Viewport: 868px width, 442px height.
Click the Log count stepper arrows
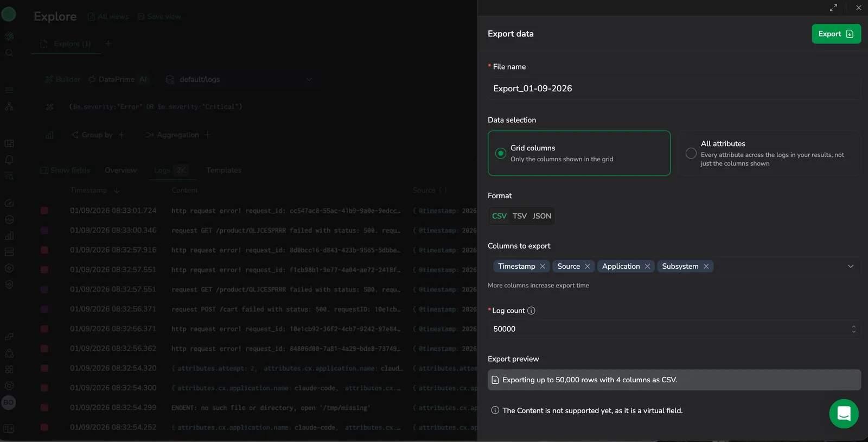click(853, 329)
